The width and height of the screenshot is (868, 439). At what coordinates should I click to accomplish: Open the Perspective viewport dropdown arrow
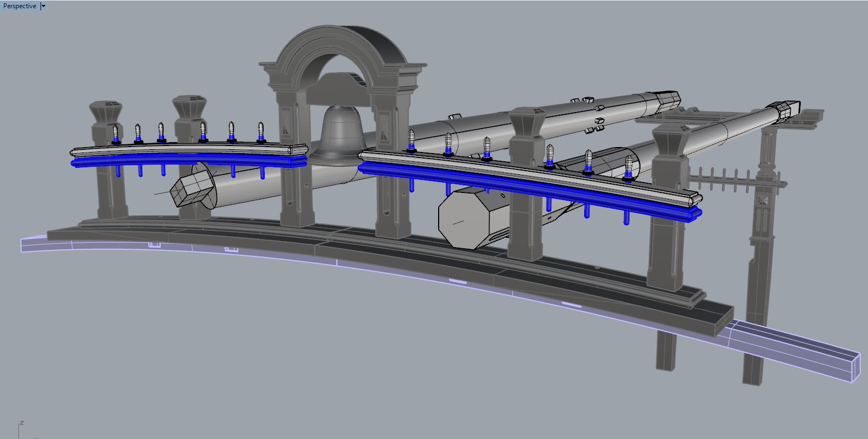pos(44,6)
